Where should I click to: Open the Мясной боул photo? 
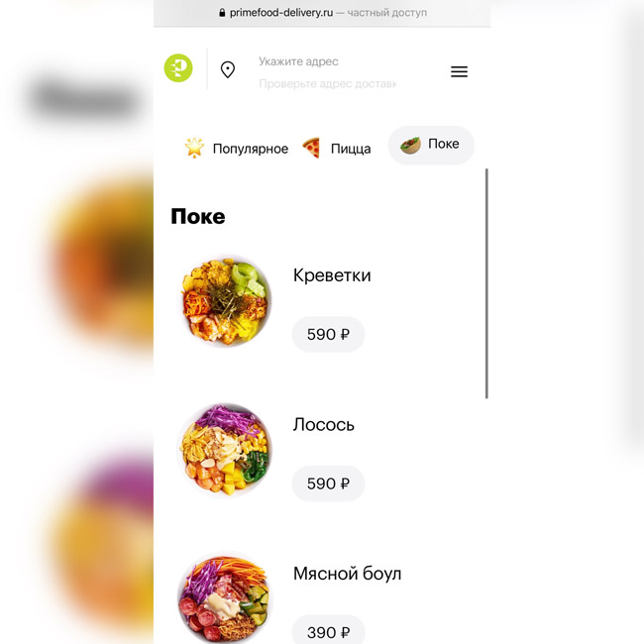pos(225,598)
